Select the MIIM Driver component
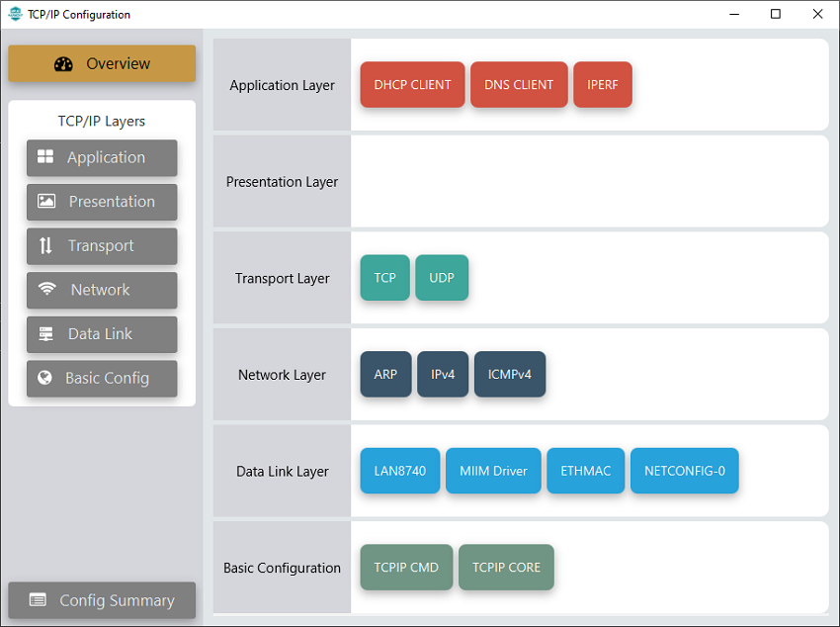 pos(493,471)
